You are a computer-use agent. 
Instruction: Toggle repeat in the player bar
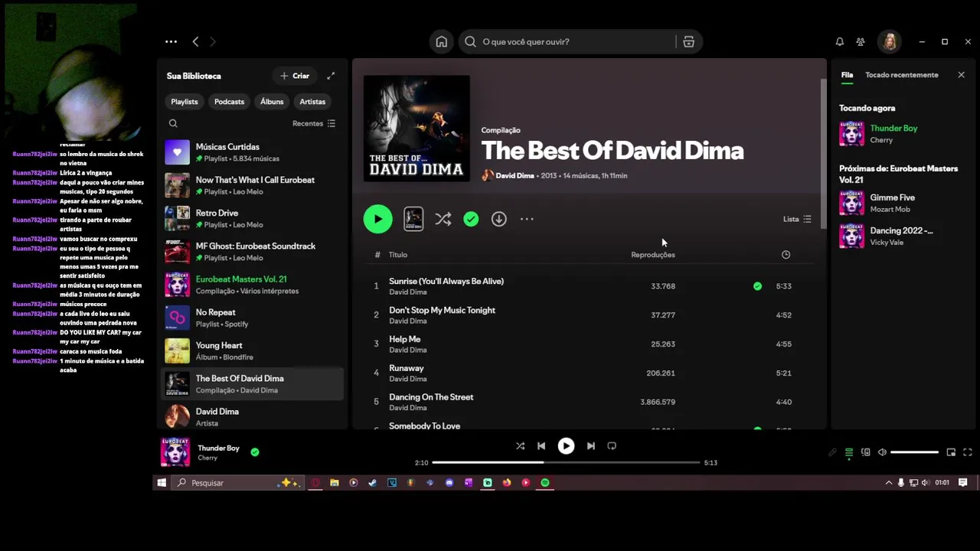click(x=612, y=446)
